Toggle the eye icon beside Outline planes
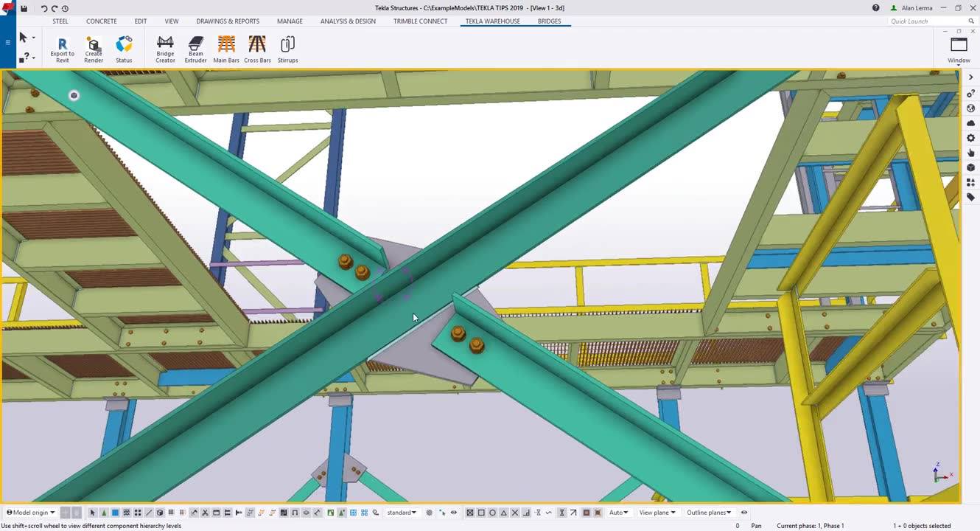The width and height of the screenshot is (980, 531). 744,513
